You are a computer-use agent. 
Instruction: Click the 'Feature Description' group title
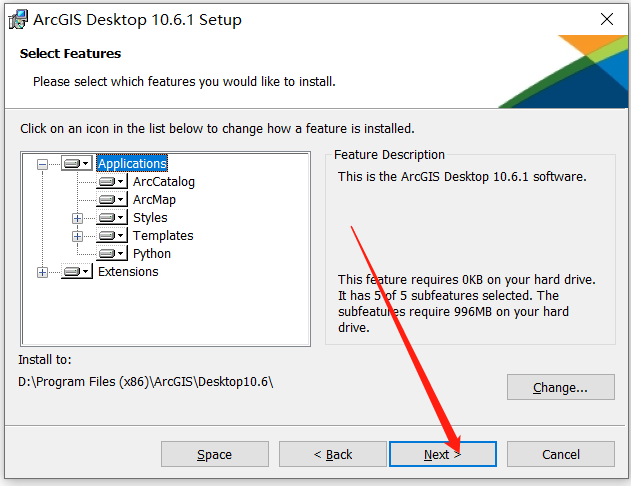coord(389,154)
